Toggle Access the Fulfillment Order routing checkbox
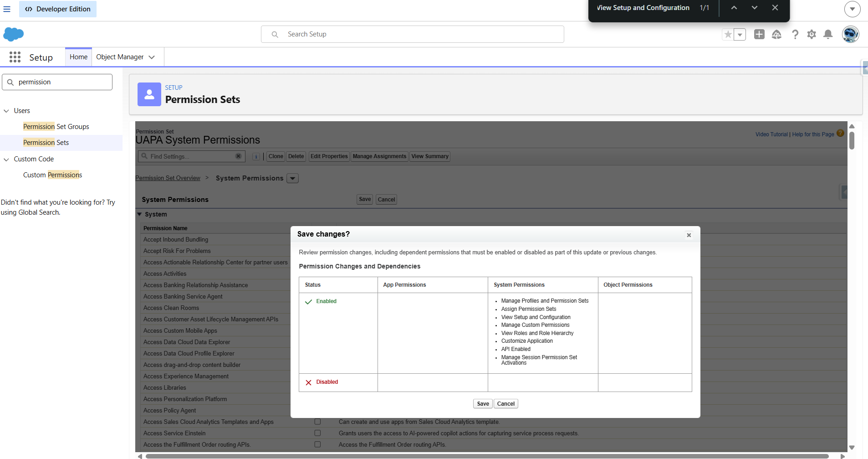Screen dimensions: 868x459 tap(317, 444)
